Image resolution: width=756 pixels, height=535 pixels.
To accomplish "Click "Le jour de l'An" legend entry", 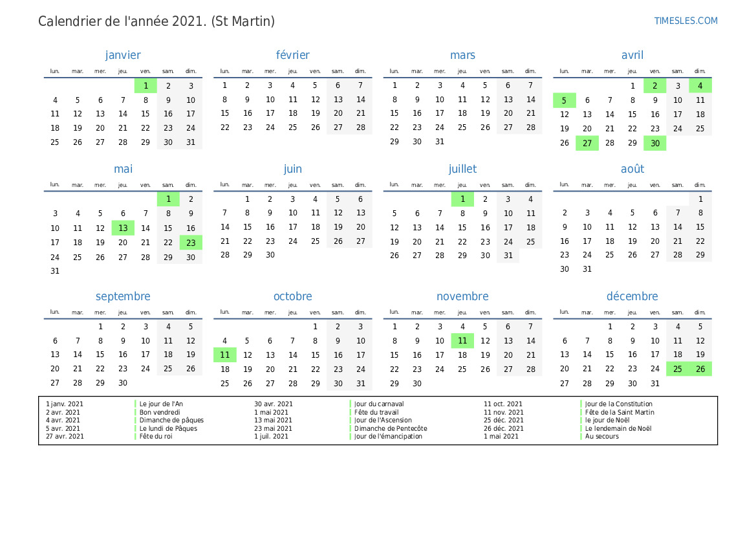I will (x=161, y=404).
